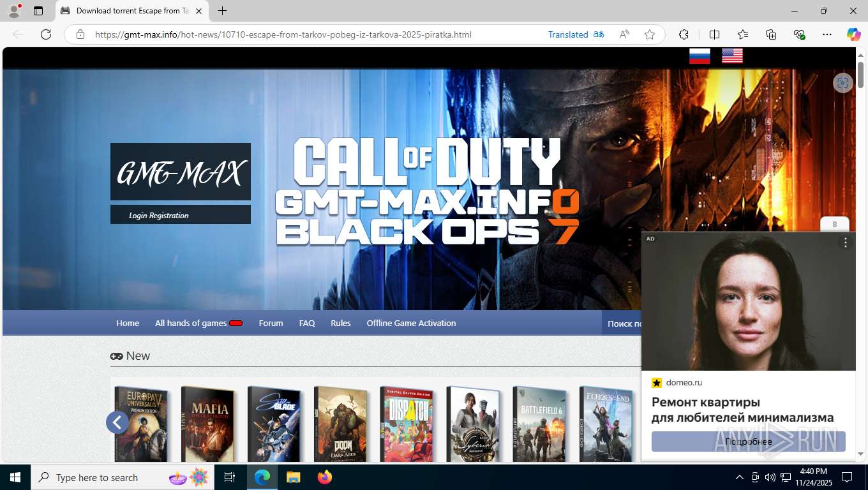Switch site language to US flag
The height and width of the screenshot is (490, 868).
(733, 56)
